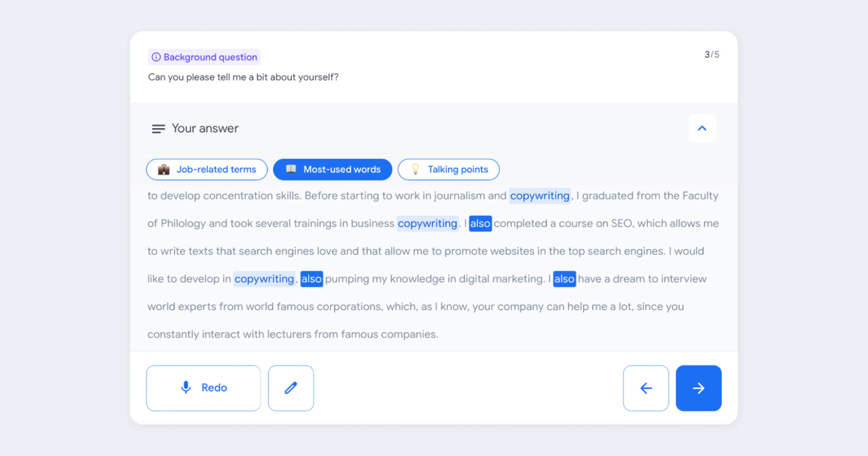The image size is (868, 456).
Task: Click the info icon beside Background question
Action: (156, 57)
